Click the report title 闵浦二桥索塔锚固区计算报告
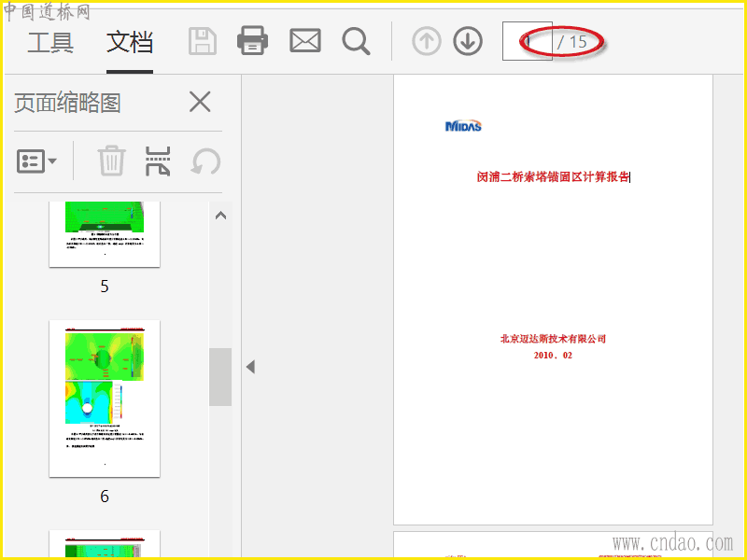 pyautogui.click(x=553, y=176)
